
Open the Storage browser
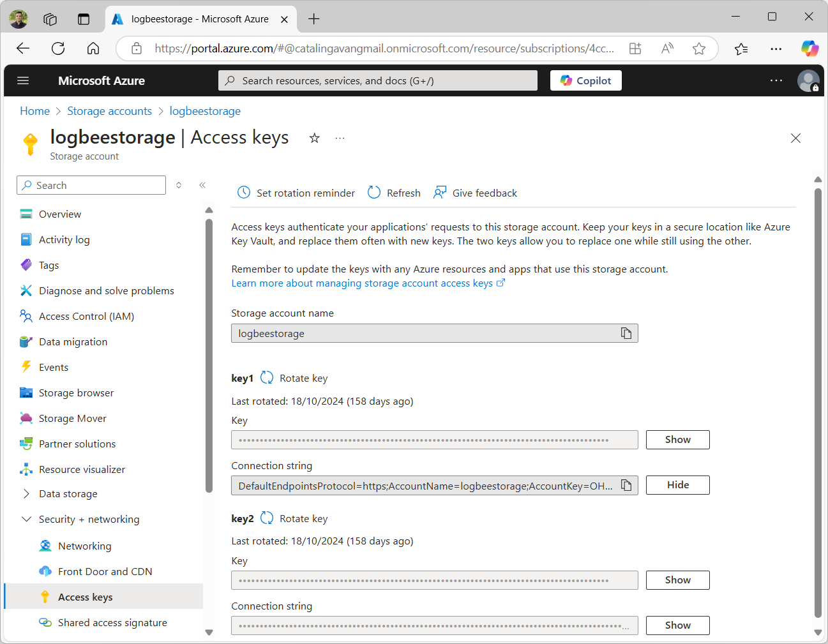(x=77, y=393)
